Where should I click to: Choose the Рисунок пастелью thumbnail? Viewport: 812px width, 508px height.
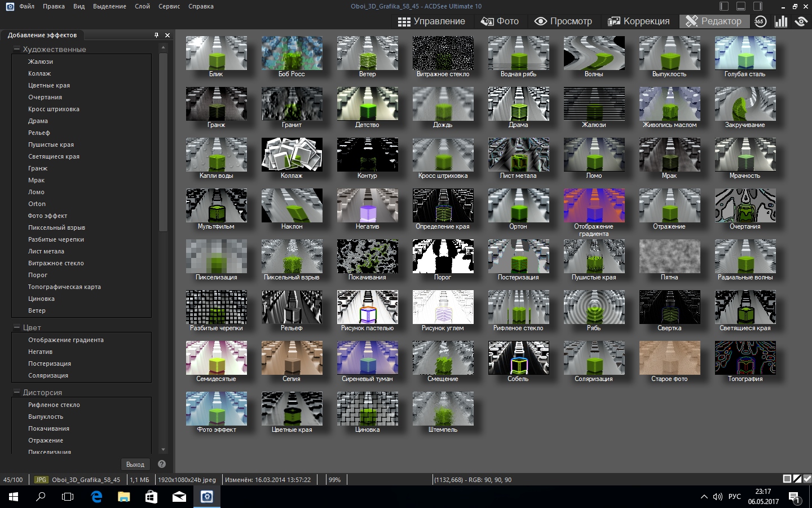pyautogui.click(x=368, y=307)
